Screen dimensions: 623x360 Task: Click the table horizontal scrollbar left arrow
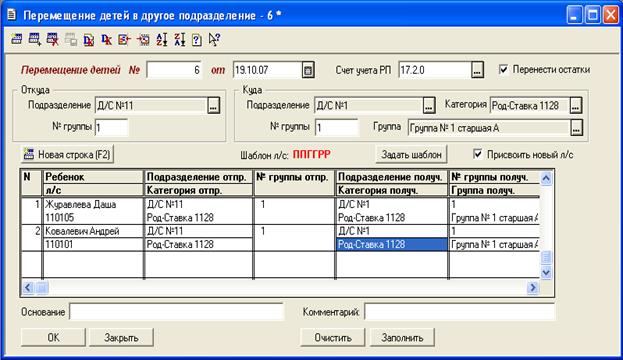tap(28, 287)
